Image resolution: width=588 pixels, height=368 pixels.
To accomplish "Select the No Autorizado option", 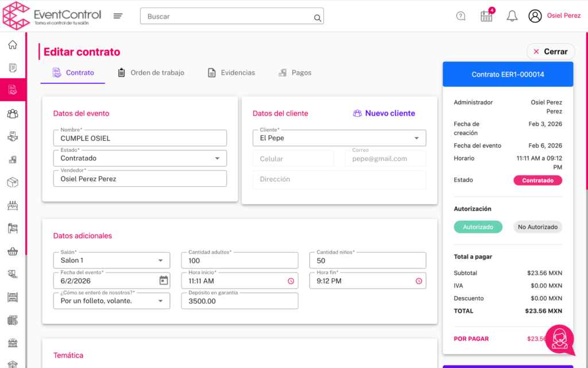I will click(537, 227).
